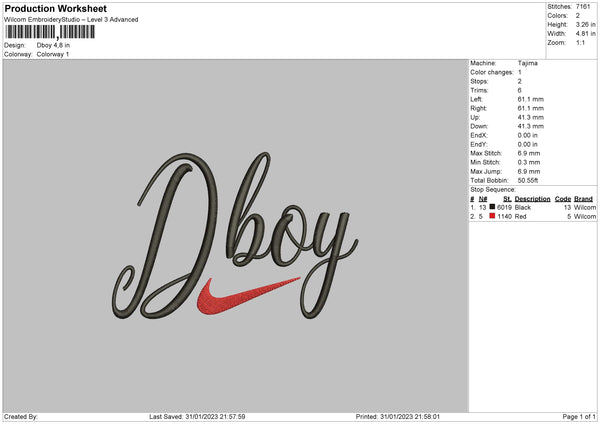This screenshot has height=424, width=600.
Task: Click the Colors value 2
Action: [578, 16]
